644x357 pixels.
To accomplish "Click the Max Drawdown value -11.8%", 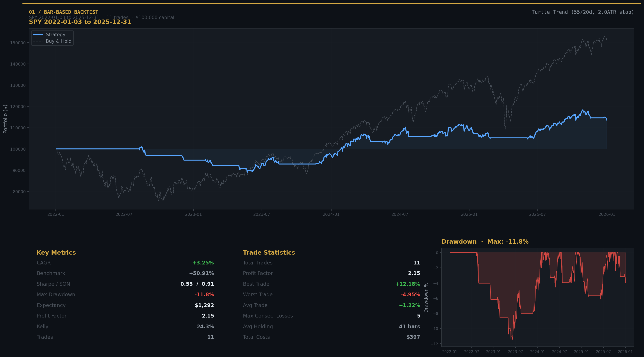I will click(x=204, y=294).
